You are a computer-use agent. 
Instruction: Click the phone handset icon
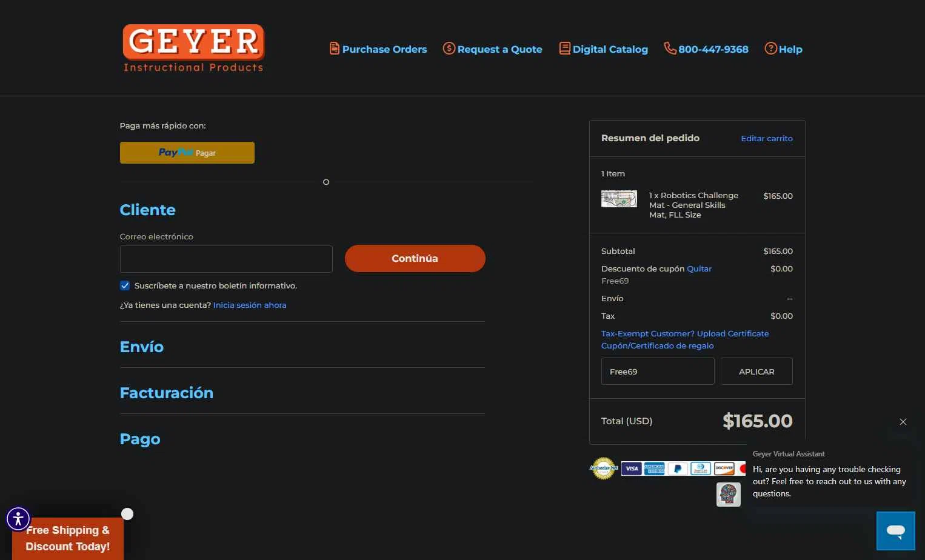pyautogui.click(x=670, y=48)
